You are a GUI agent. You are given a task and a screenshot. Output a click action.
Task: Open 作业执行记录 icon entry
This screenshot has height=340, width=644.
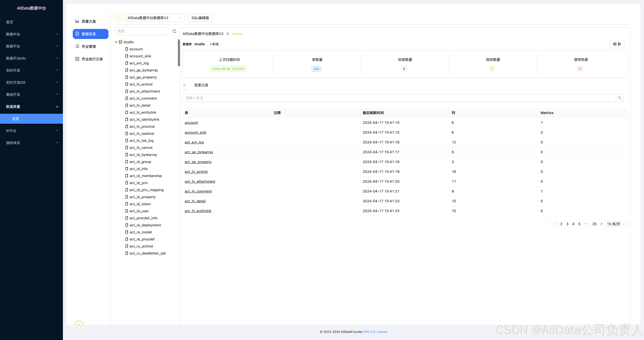tap(77, 59)
